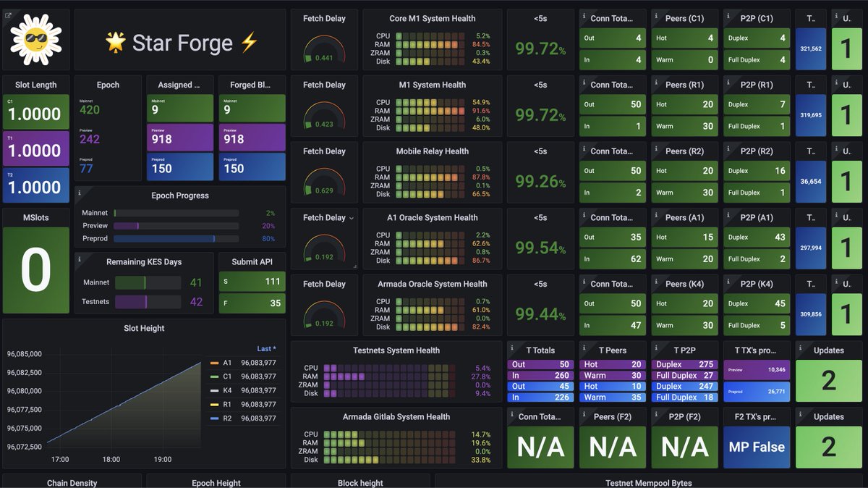Click the MP False stat tile
Screen dimensions: 868x488
(x=756, y=447)
